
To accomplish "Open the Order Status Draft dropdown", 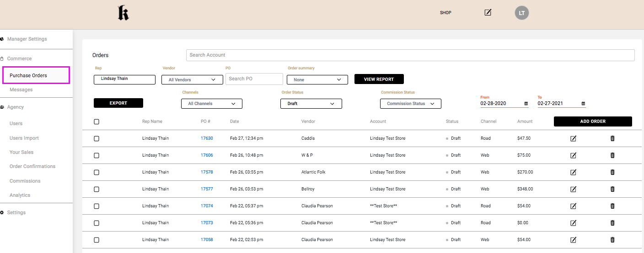I will tap(311, 104).
